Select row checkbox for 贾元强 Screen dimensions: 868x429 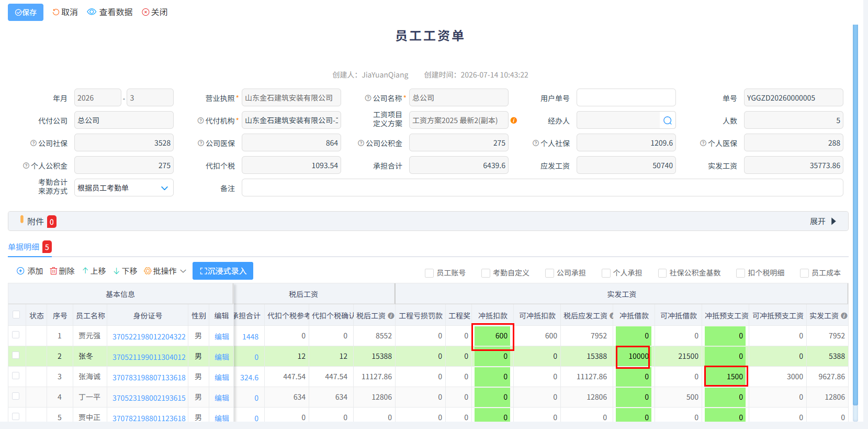point(16,335)
